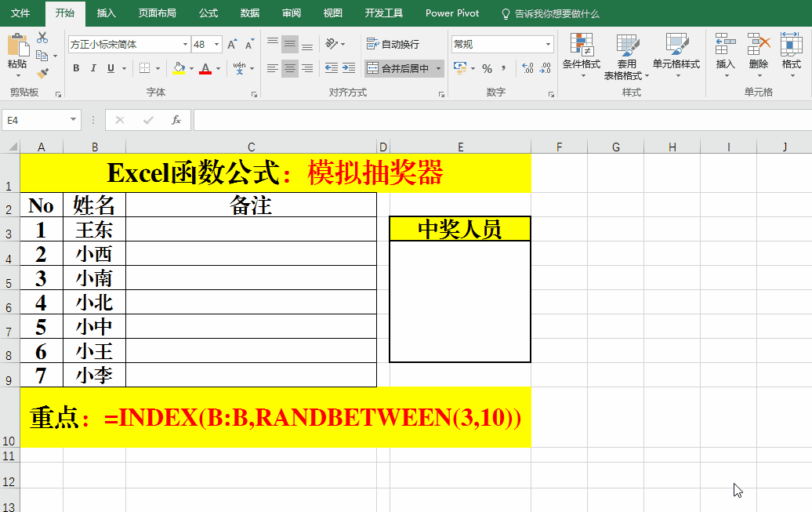Toggle center horizontal alignment
Image resolution: width=812 pixels, height=512 pixels.
[x=290, y=68]
